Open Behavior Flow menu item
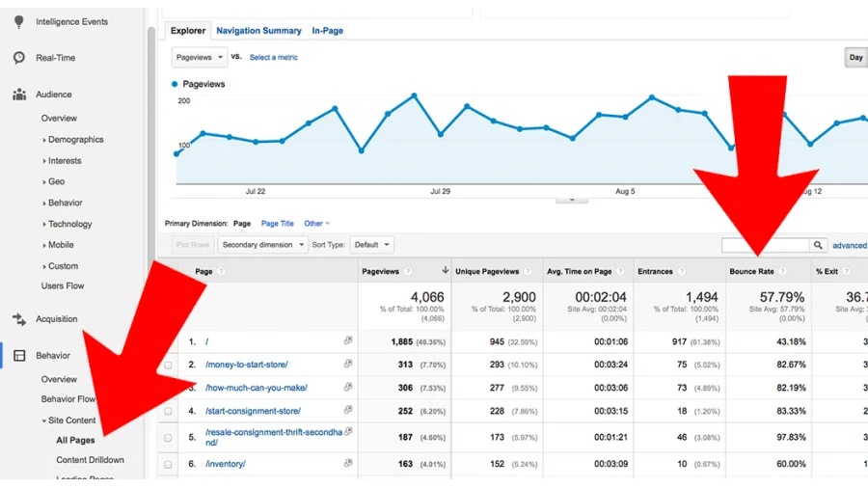 [68, 398]
